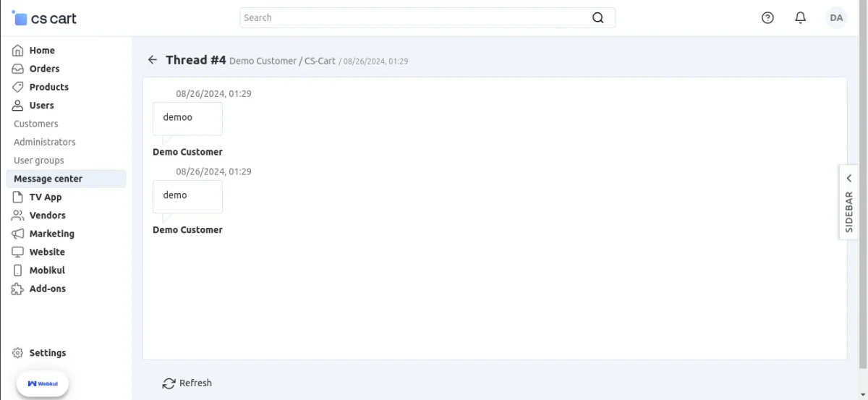
Task: Open the notifications bell
Action: pos(800,18)
